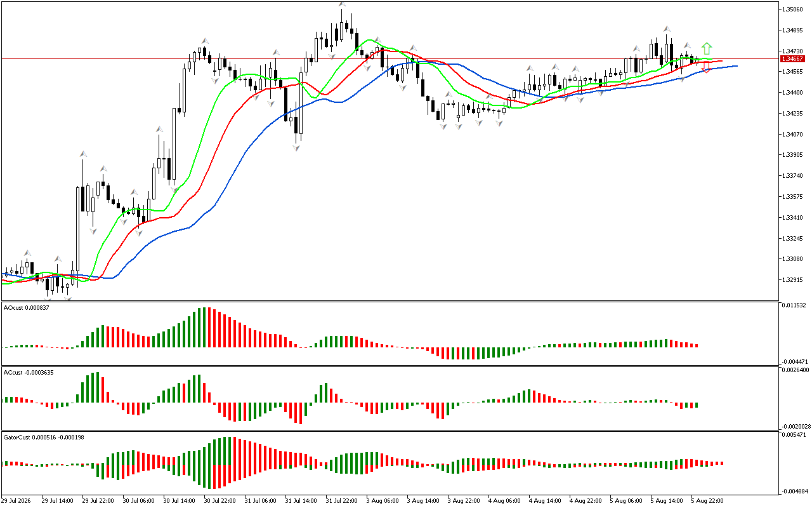Screen dimensions: 812x508
Task: Click the 31 Jul 06:00 time label
Action: (261, 501)
